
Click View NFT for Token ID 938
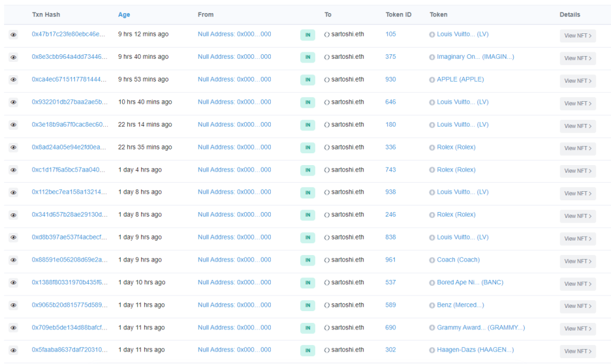click(578, 193)
